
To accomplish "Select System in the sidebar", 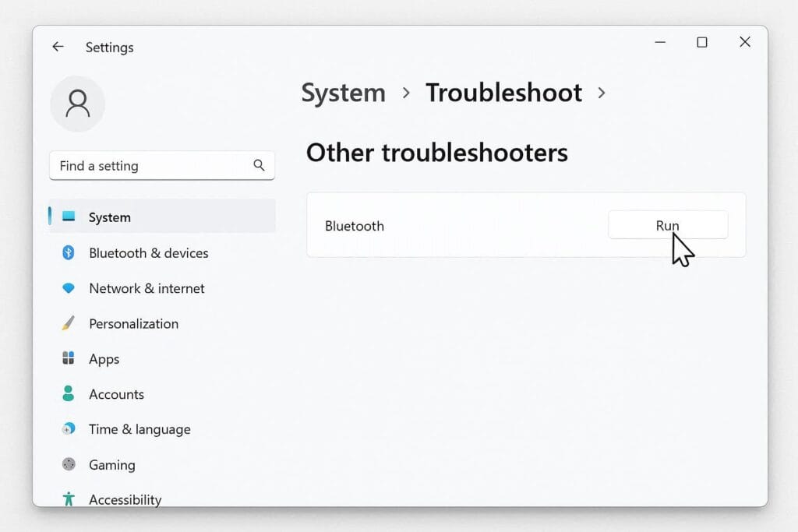I will 109,217.
